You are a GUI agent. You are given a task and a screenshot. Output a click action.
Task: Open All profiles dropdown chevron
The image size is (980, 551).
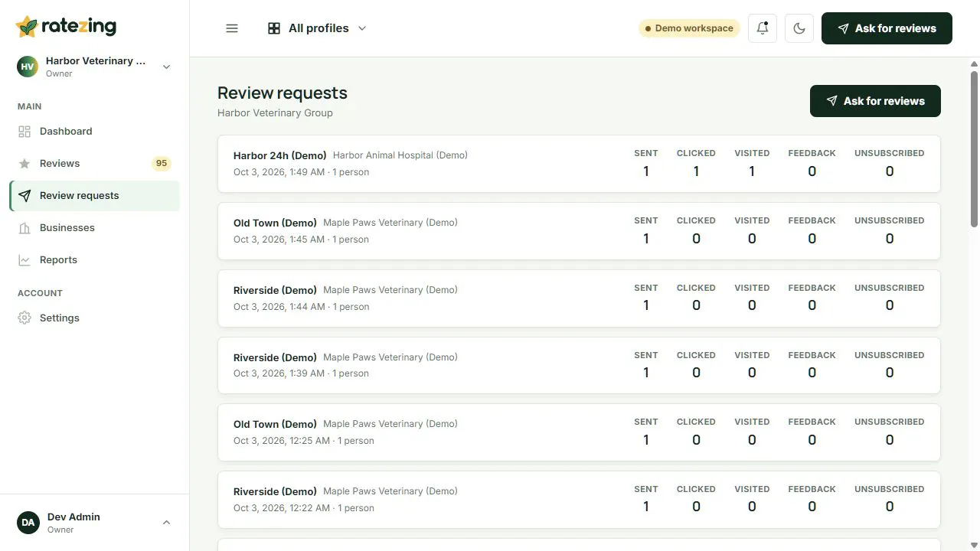pyautogui.click(x=362, y=28)
